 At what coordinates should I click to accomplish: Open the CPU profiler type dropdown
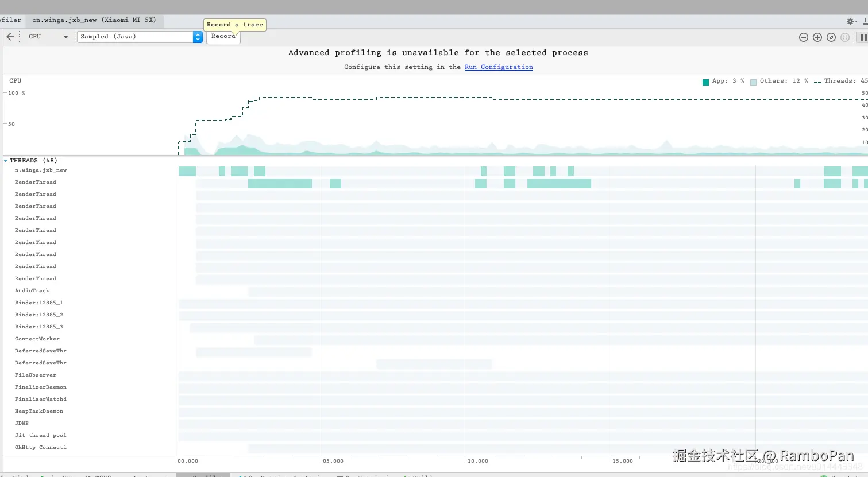[x=48, y=37]
